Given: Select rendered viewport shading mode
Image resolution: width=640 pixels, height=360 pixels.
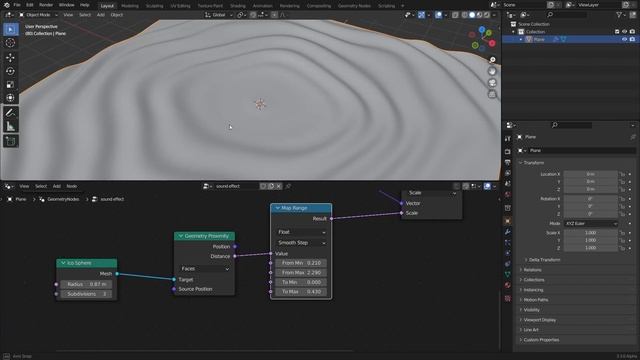Looking at the screenshot, I should pyautogui.click(x=487, y=15).
